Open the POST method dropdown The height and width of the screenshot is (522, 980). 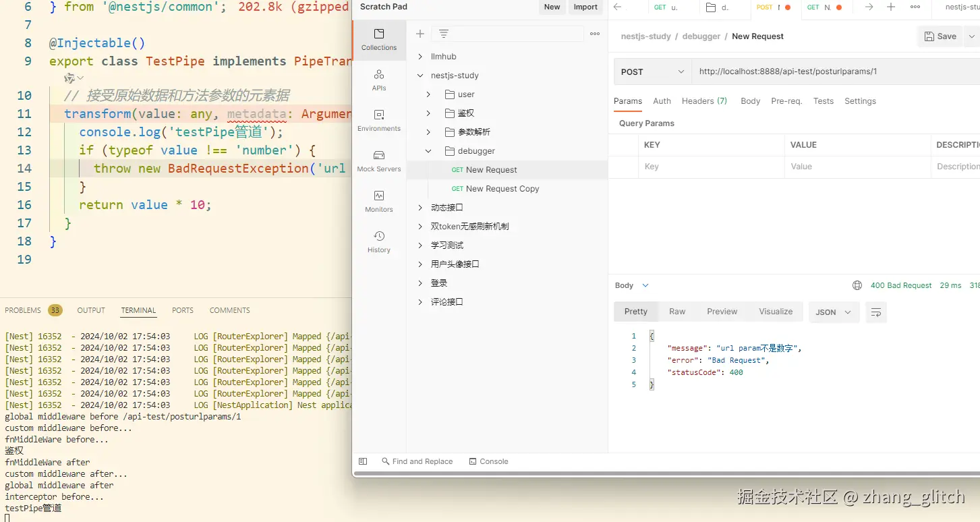(652, 71)
